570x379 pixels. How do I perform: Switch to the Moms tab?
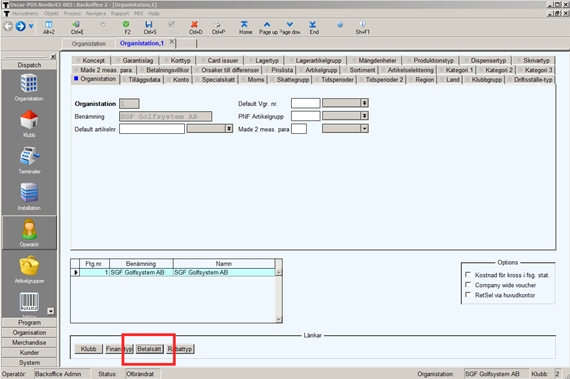pos(253,80)
